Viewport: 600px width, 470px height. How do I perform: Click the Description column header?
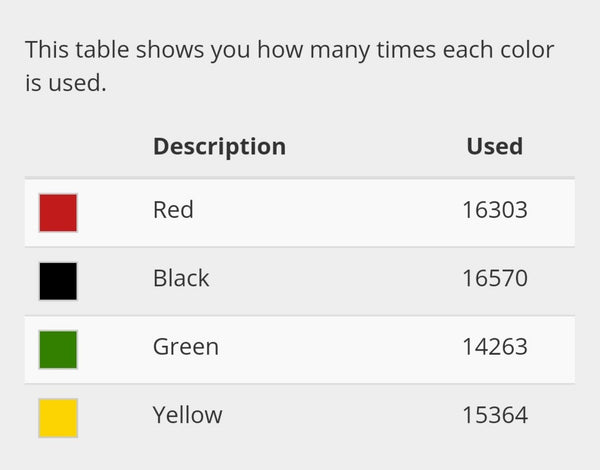tap(219, 146)
